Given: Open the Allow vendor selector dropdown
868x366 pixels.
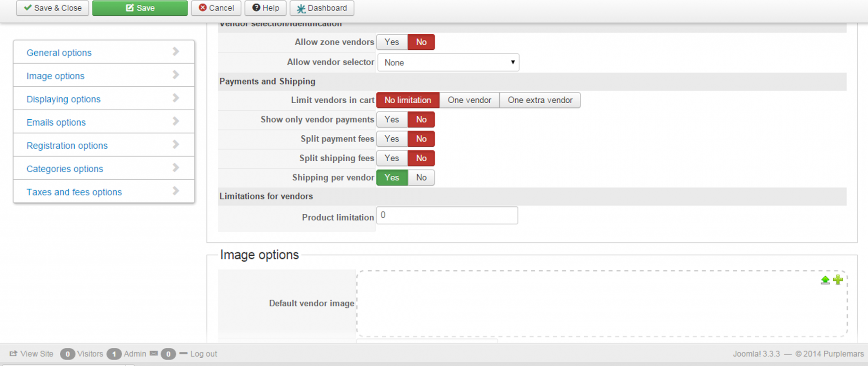Looking at the screenshot, I should (448, 62).
